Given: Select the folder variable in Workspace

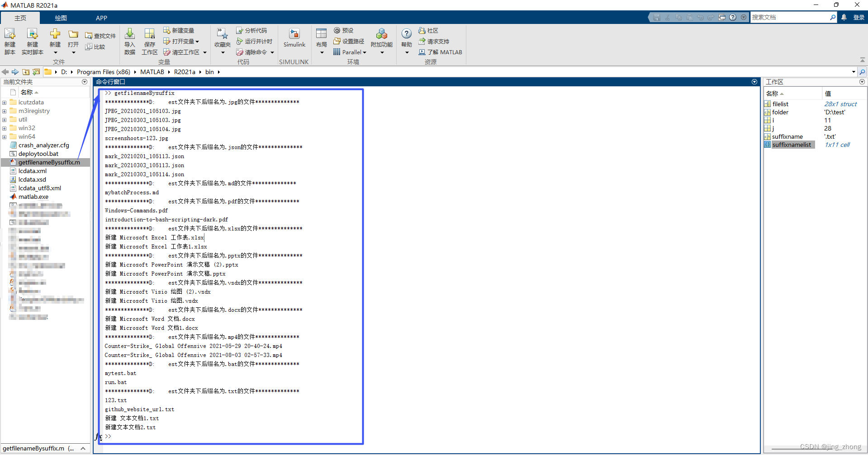Looking at the screenshot, I should (780, 112).
